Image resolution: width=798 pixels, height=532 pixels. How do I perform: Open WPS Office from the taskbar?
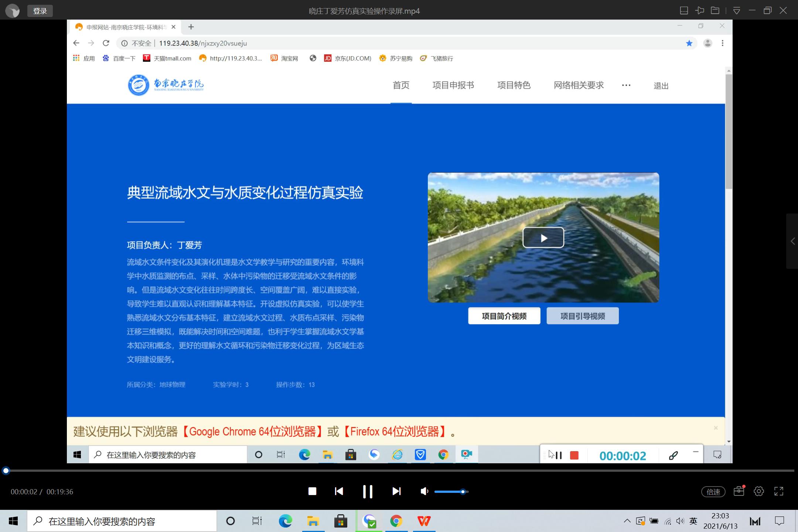click(424, 521)
